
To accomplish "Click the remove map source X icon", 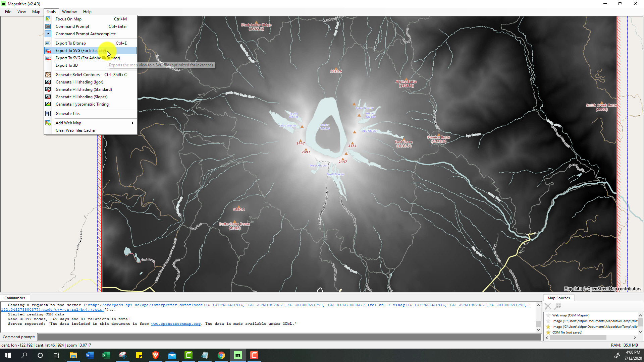I will (x=548, y=306).
